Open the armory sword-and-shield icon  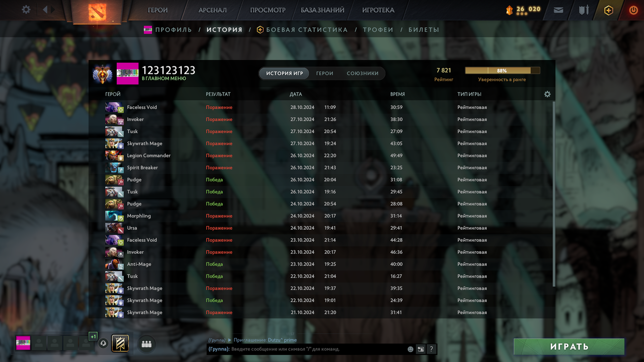pos(584,10)
